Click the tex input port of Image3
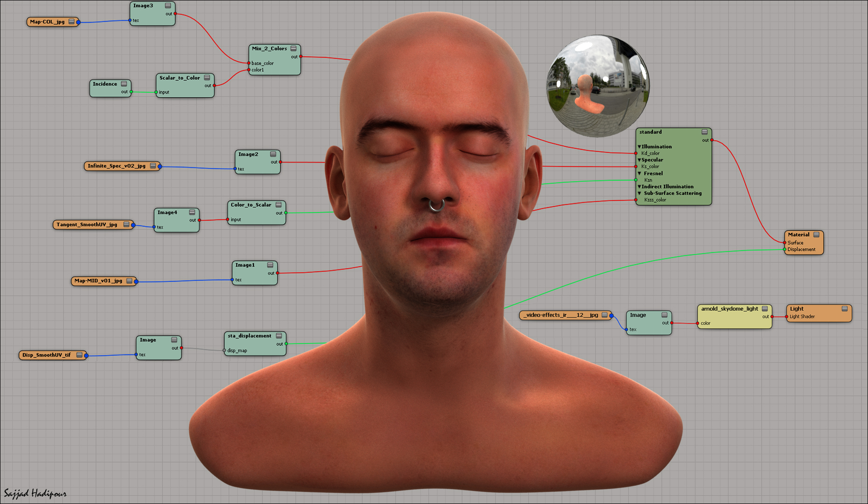Viewport: 868px width, 504px height. (x=130, y=20)
